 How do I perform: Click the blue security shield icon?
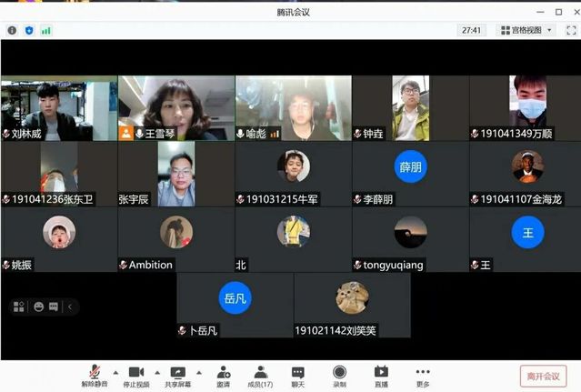tap(29, 30)
